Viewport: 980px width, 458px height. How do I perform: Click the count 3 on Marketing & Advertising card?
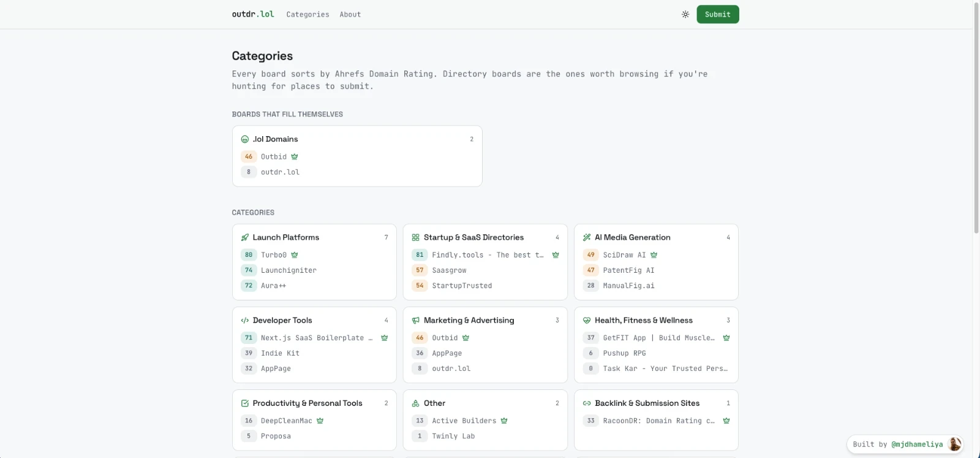pyautogui.click(x=557, y=320)
